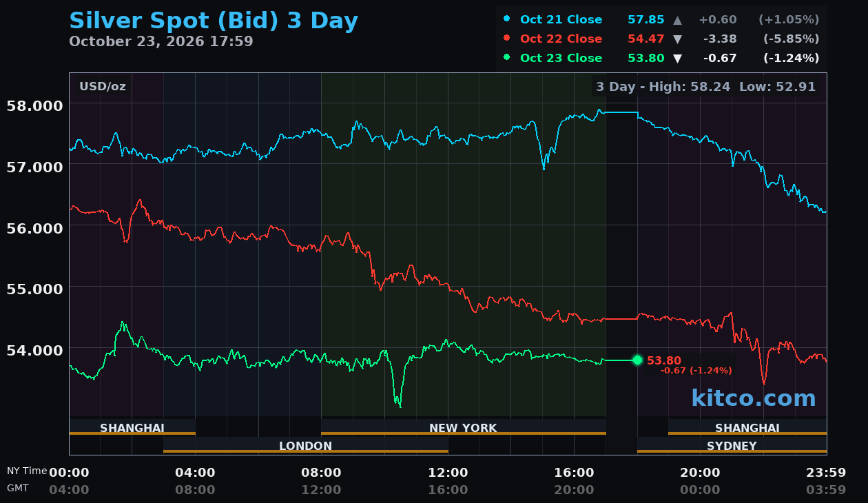This screenshot has height=503, width=868.
Task: Click the 03:59 GMT time tick
Action: tap(826, 490)
